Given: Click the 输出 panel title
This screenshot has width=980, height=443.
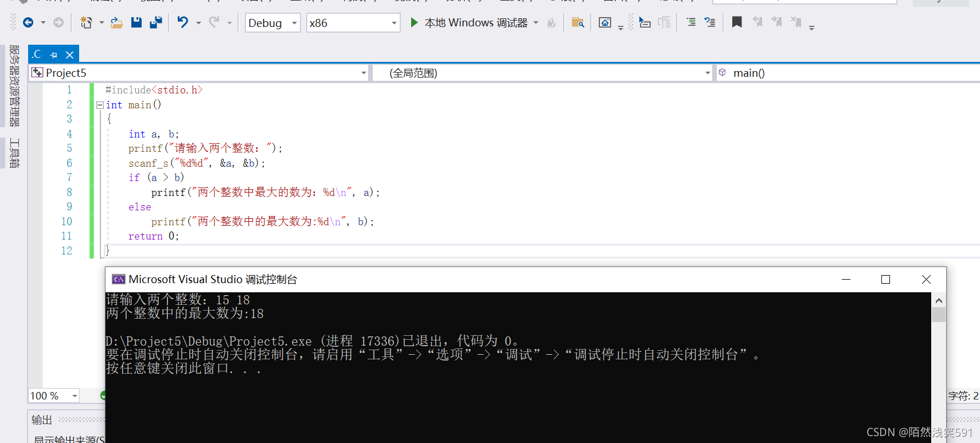Looking at the screenshot, I should click(42, 420).
